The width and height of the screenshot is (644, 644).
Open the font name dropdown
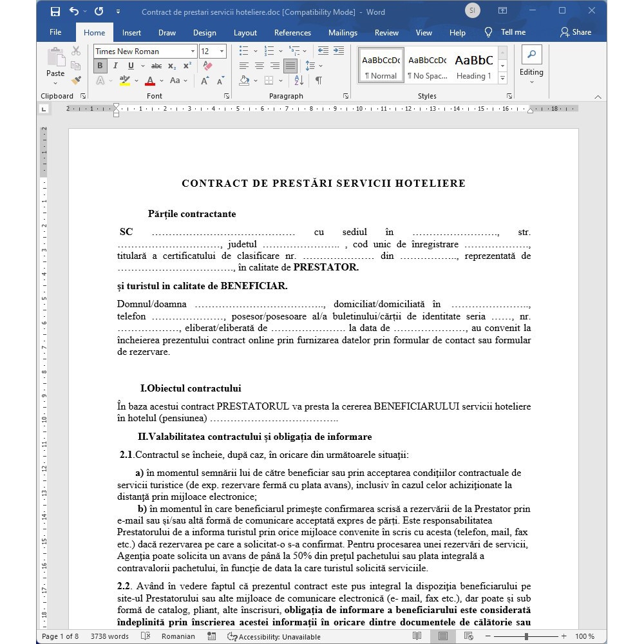coord(193,52)
